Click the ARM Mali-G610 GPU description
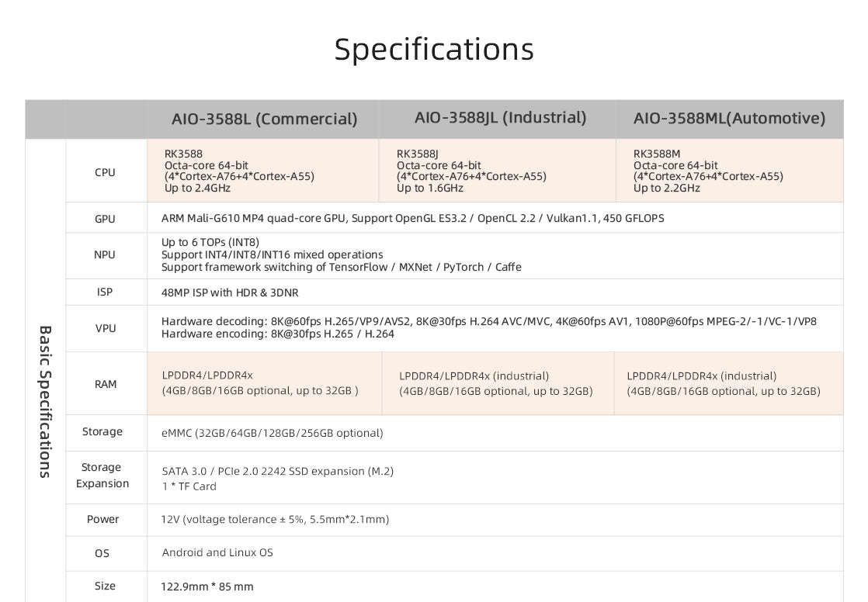 tap(412, 218)
